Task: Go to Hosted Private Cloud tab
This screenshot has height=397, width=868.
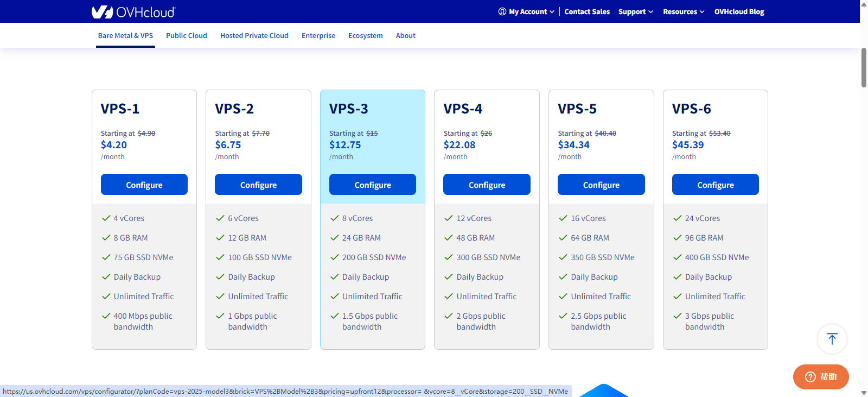Action: click(x=254, y=36)
